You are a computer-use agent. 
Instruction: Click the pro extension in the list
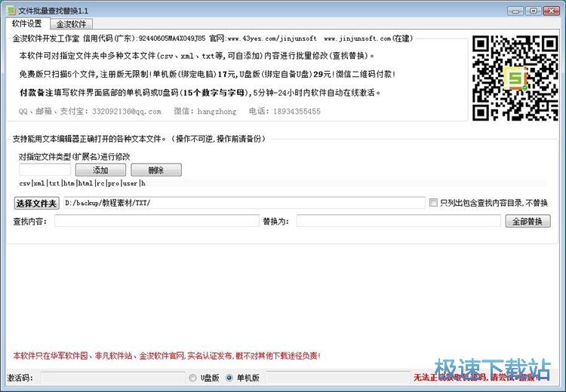click(x=113, y=183)
